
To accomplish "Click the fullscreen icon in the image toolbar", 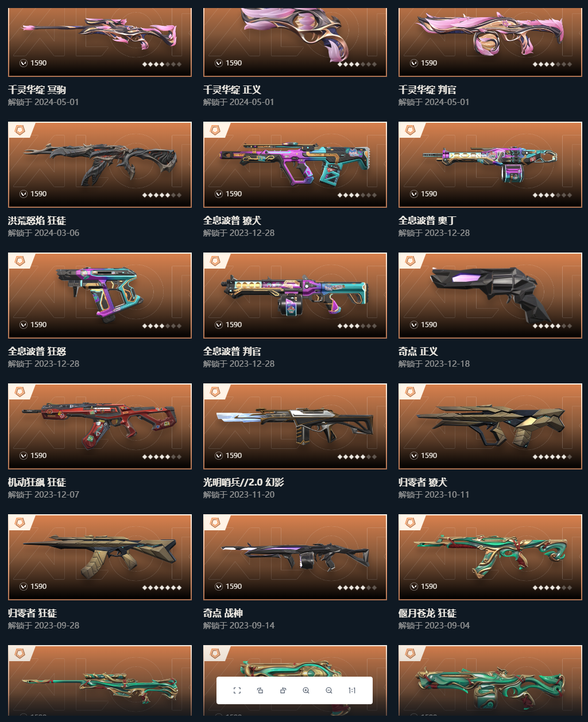I will [x=237, y=690].
